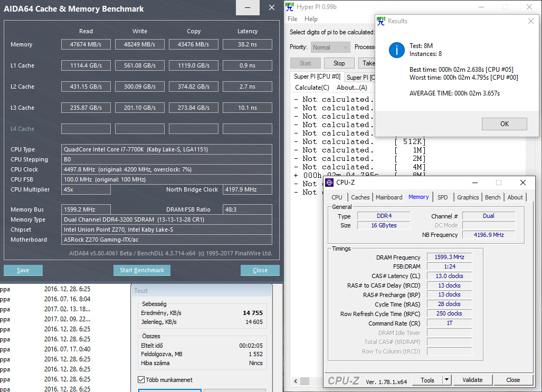542x392 pixels.
Task: Close the Results dialog with X
Action: coord(531,21)
